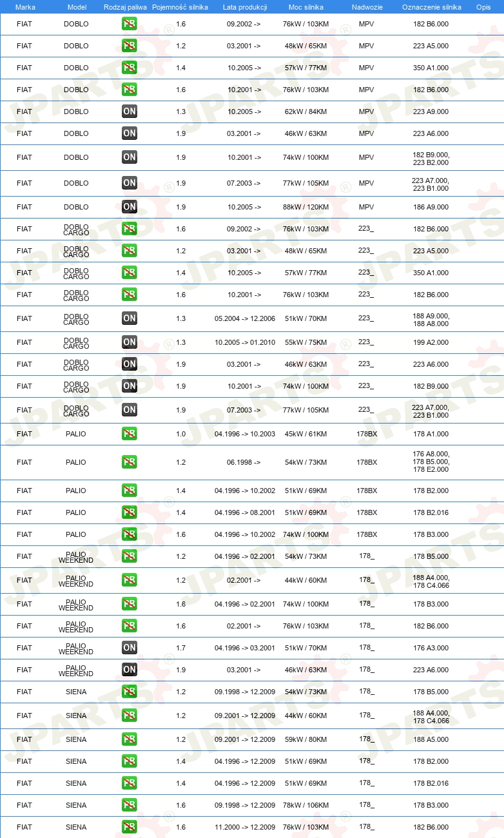This screenshot has width=504, height=838.
Task: Click production years 10.2005 -> 01.2010
Action: click(244, 342)
